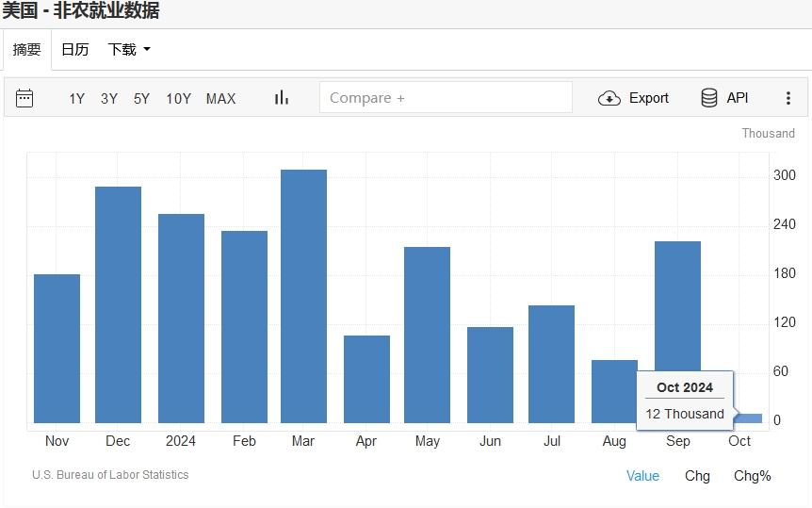Viewport: 812px width, 508px height.
Task: Expand the 下载 dropdown menu
Action: [128, 50]
